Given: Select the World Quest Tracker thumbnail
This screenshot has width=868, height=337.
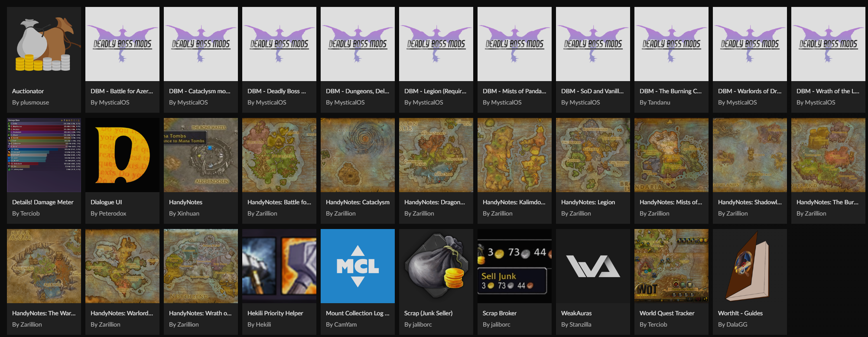Looking at the screenshot, I should pos(671,266).
